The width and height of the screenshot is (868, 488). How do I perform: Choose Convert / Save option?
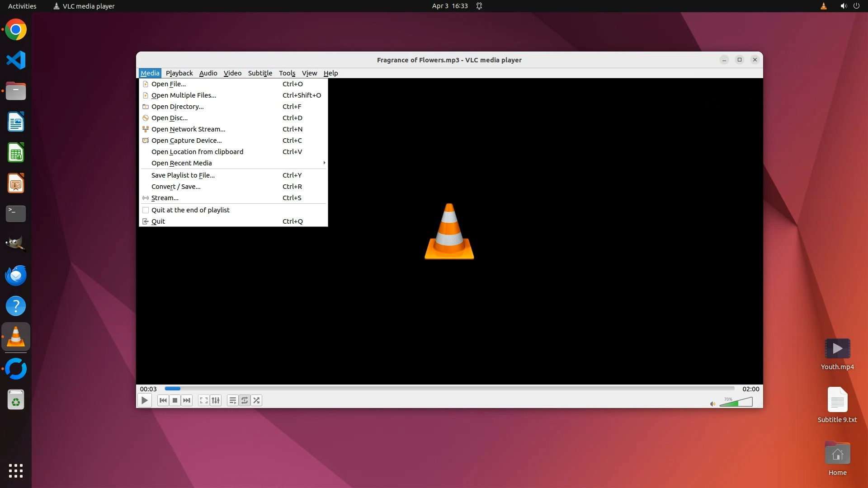pyautogui.click(x=176, y=187)
